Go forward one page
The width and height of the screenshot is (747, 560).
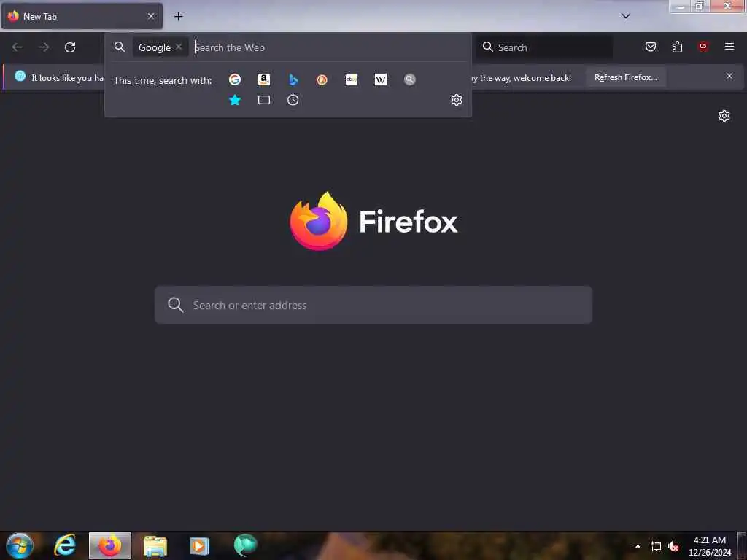pos(44,47)
